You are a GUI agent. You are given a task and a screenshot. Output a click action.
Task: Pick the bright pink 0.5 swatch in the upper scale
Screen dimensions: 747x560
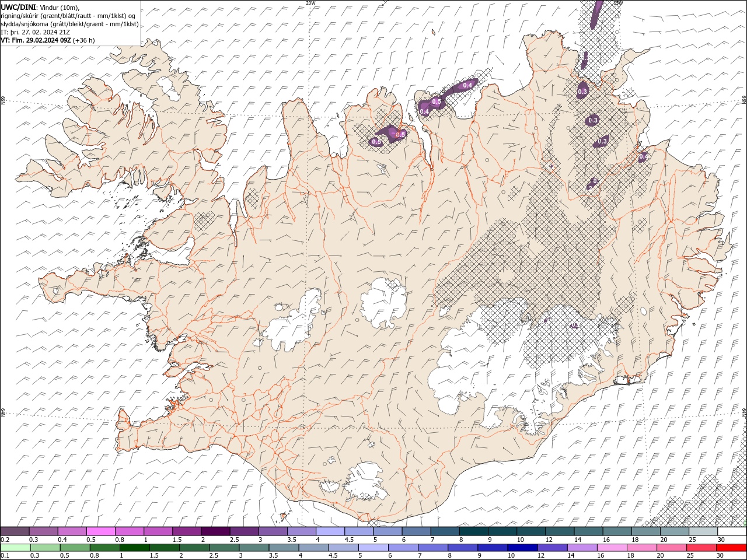(x=100, y=531)
